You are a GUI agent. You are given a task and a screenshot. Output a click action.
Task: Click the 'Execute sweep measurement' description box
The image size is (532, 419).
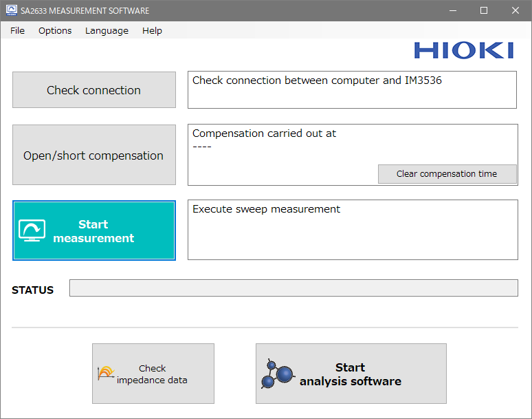point(352,230)
